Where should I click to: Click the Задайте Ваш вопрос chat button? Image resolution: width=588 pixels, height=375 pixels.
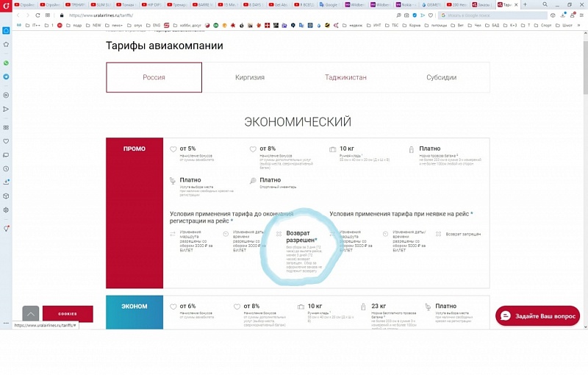(537, 315)
